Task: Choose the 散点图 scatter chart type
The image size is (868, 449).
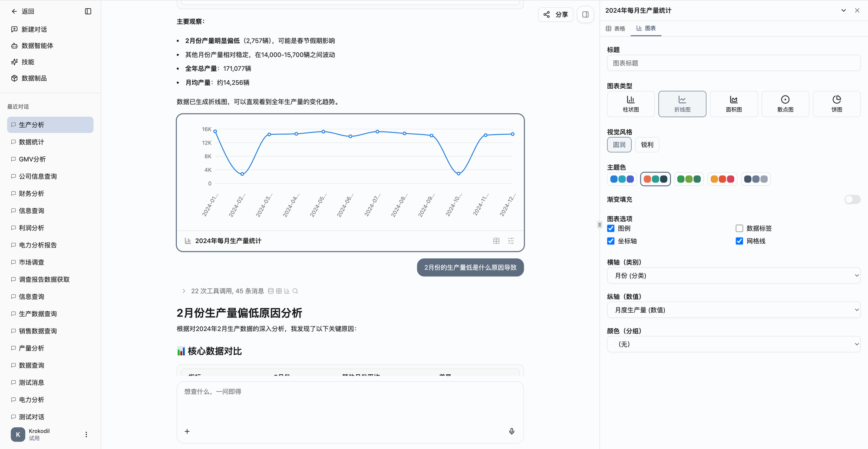Action: pyautogui.click(x=785, y=104)
